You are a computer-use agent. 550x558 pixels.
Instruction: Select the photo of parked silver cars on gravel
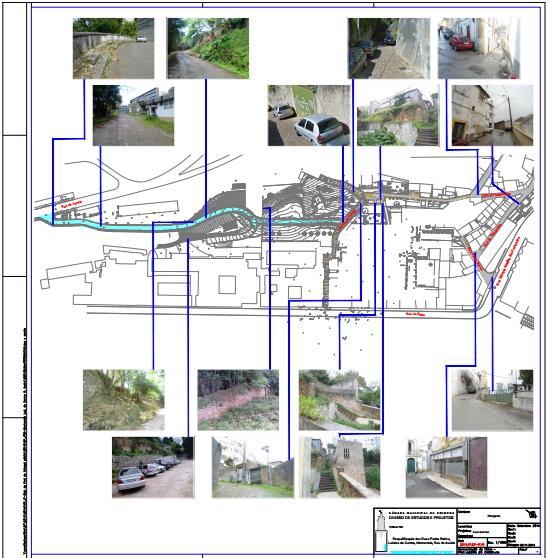[x=153, y=467]
